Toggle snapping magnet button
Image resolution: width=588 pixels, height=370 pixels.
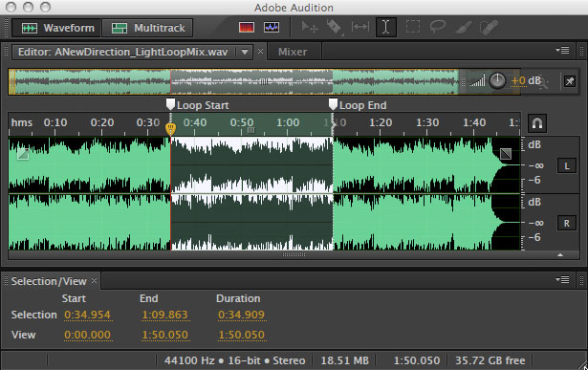(x=537, y=123)
